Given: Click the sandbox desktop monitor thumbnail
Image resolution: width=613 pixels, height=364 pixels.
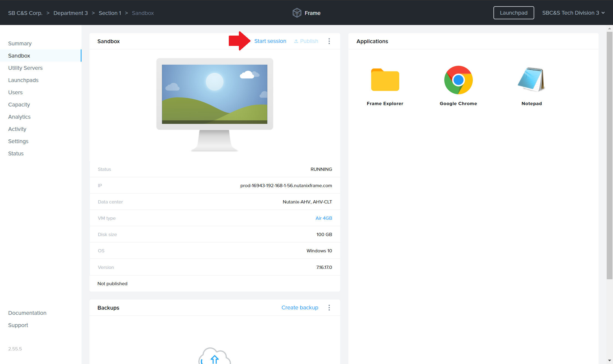Looking at the screenshot, I should point(215,105).
